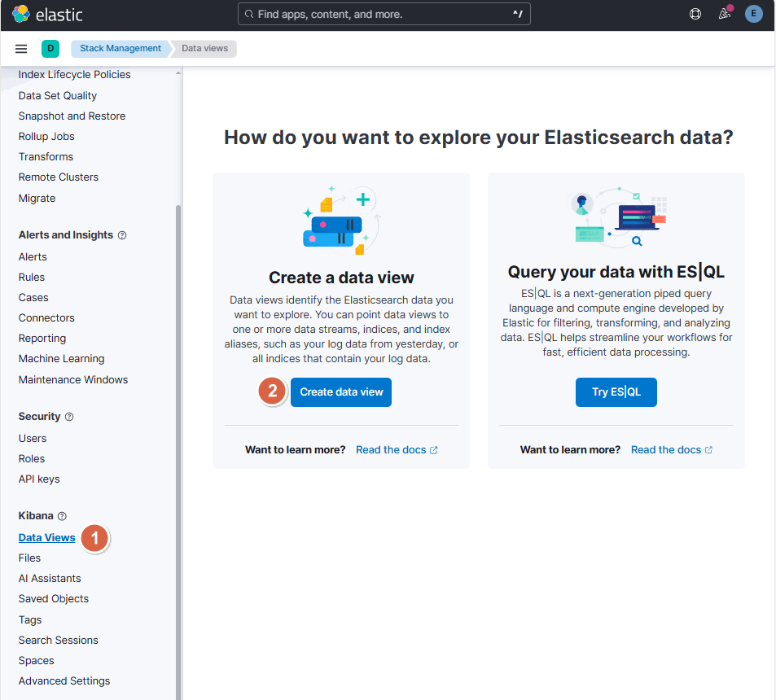
Task: Open Rollup Jobs
Action: [x=46, y=137]
